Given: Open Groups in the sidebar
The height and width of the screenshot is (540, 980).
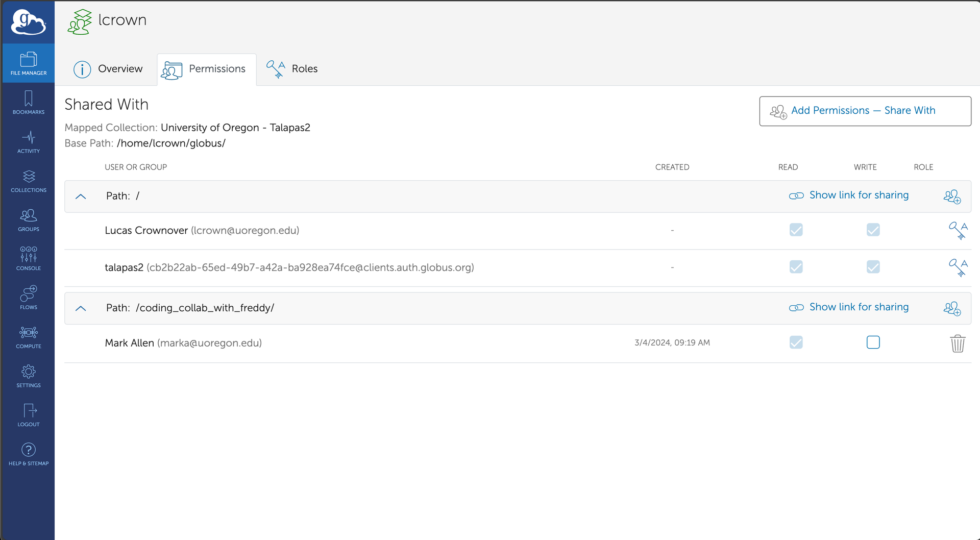Looking at the screenshot, I should click(x=29, y=220).
